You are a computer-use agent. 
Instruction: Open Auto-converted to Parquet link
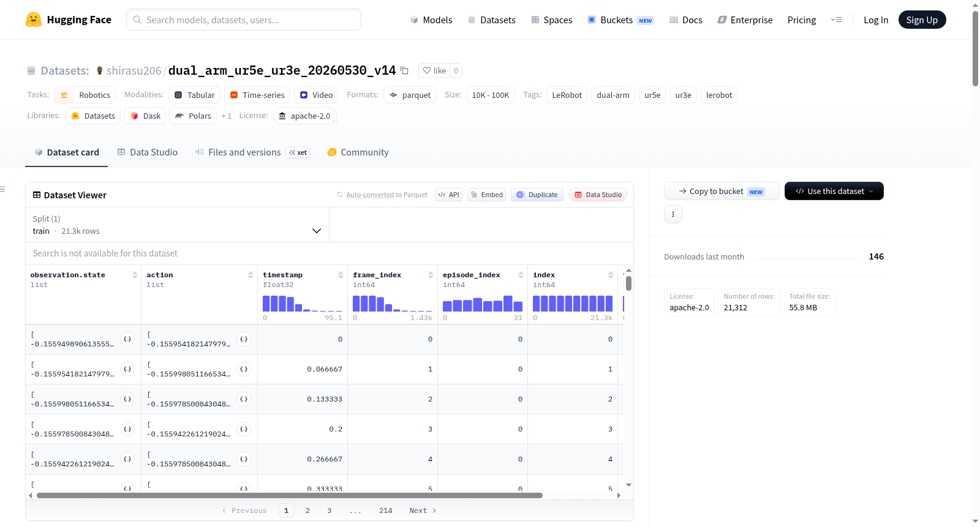pyautogui.click(x=370, y=195)
